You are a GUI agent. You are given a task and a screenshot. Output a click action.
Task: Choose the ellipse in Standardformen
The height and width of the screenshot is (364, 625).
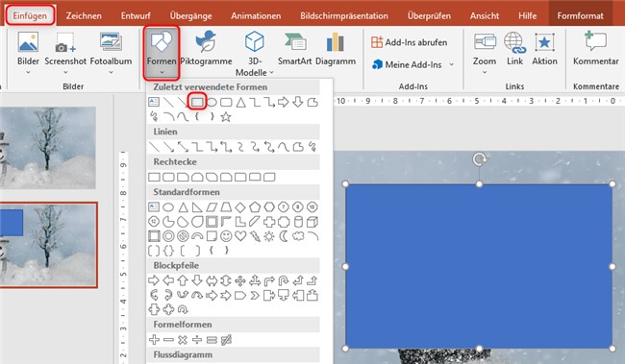tap(168, 207)
